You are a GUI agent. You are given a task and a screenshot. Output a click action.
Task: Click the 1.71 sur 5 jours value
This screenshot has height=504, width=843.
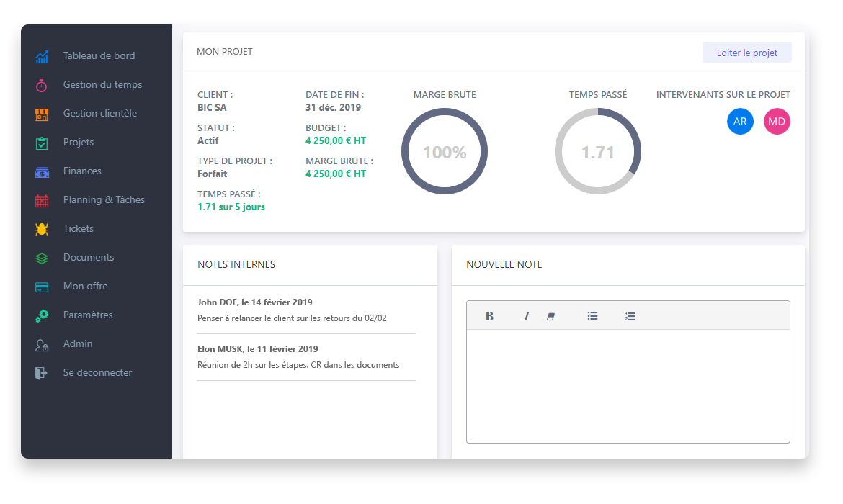coord(231,207)
